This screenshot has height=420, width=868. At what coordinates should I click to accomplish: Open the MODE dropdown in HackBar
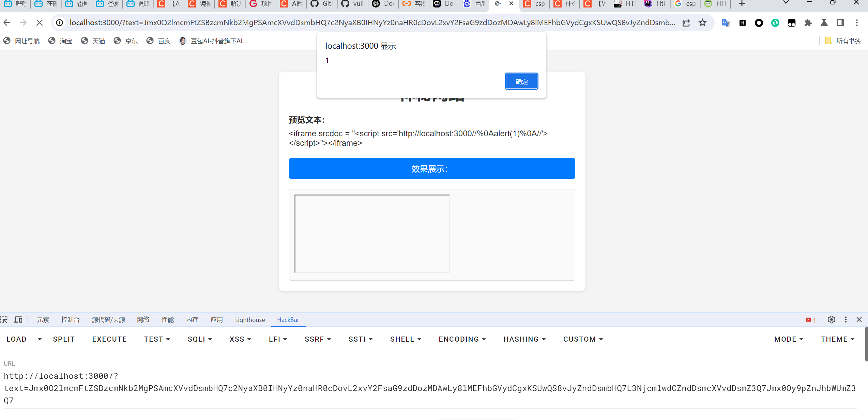point(789,339)
